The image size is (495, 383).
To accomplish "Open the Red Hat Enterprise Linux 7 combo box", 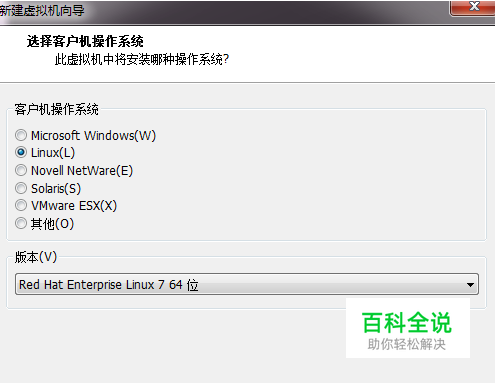I will click(247, 284).
